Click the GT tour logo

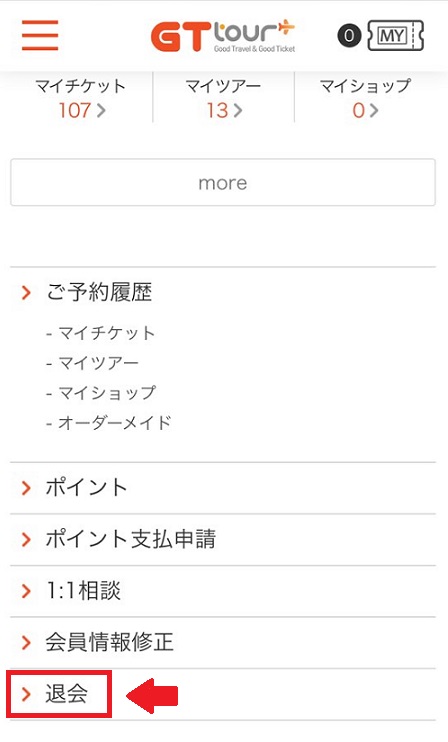[223, 36]
